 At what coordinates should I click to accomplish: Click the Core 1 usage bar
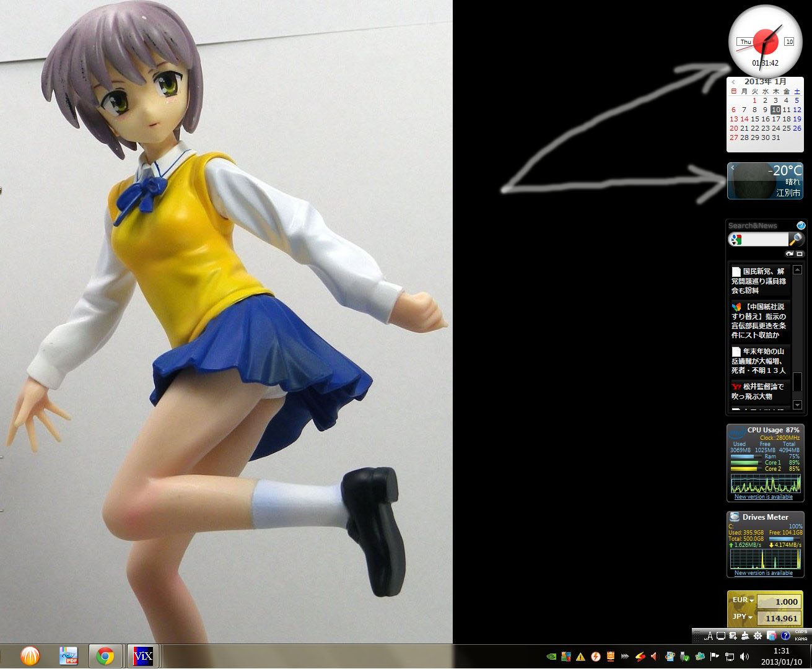point(746,463)
